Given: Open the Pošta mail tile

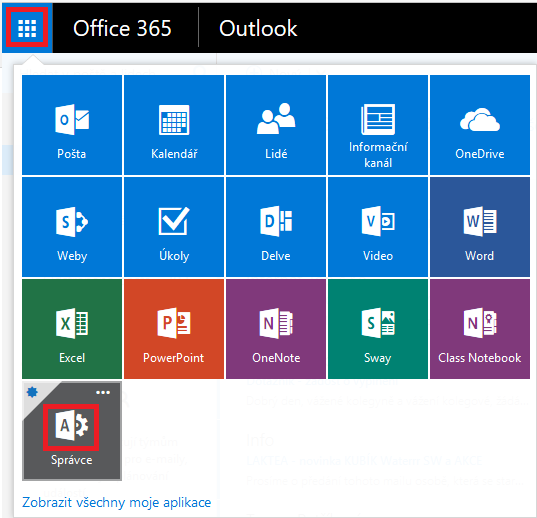Looking at the screenshot, I should click(72, 125).
